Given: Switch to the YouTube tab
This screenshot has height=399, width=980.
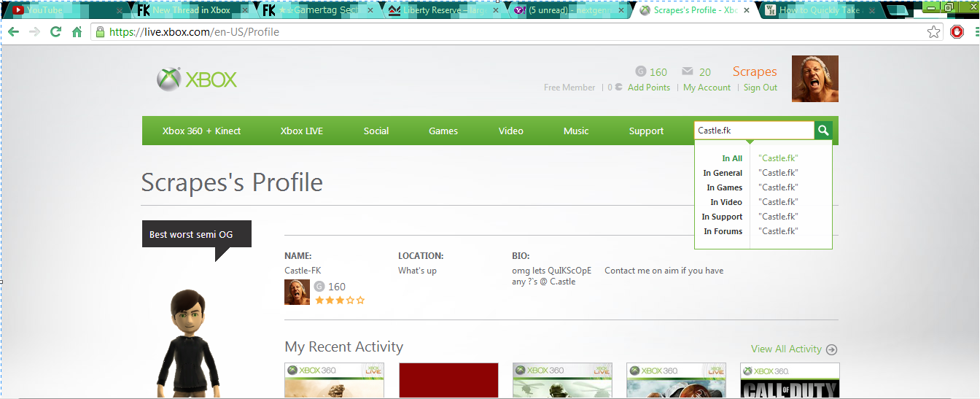Looking at the screenshot, I should click(x=66, y=10).
